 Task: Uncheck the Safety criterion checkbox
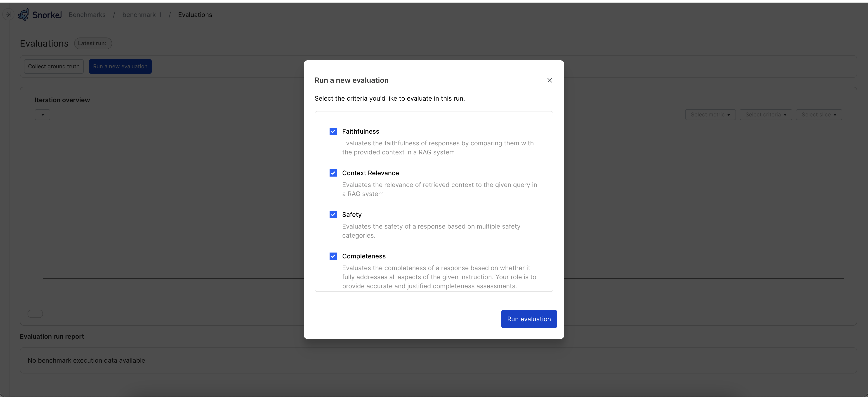[333, 215]
